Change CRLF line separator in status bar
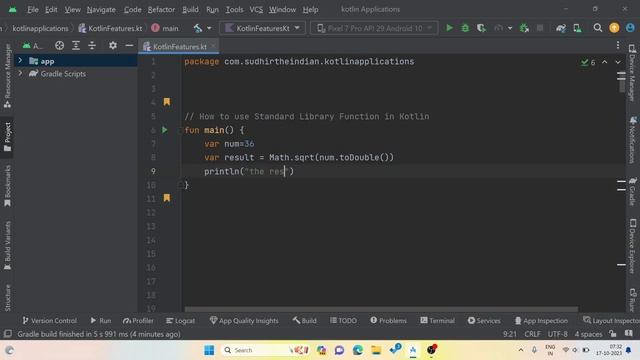Image resolution: width=640 pixels, height=360 pixels. [x=532, y=334]
